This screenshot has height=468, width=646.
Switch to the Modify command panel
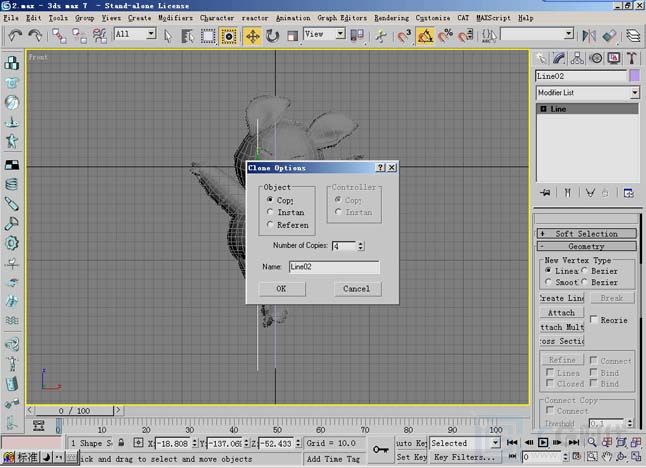tap(559, 58)
